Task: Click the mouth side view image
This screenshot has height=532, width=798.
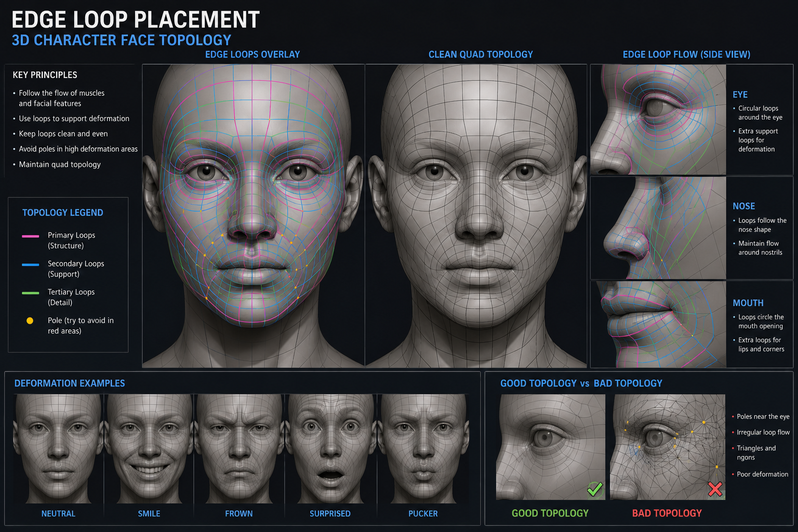Action: [658, 325]
